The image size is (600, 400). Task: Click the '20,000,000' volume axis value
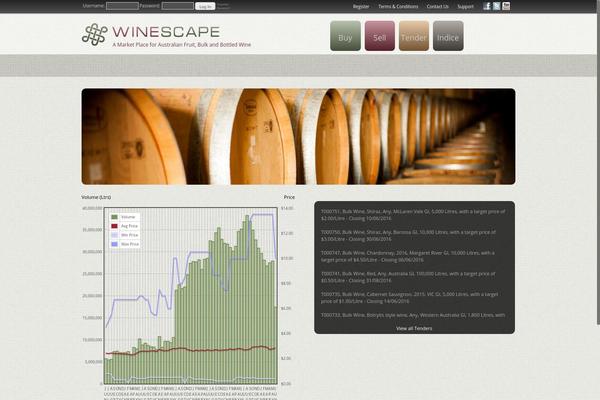[92, 296]
